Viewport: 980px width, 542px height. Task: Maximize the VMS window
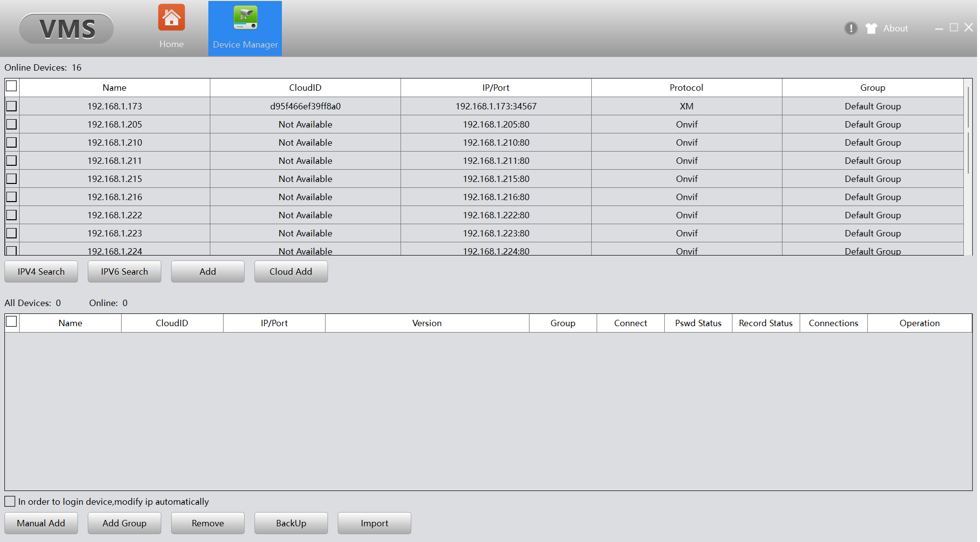(954, 28)
